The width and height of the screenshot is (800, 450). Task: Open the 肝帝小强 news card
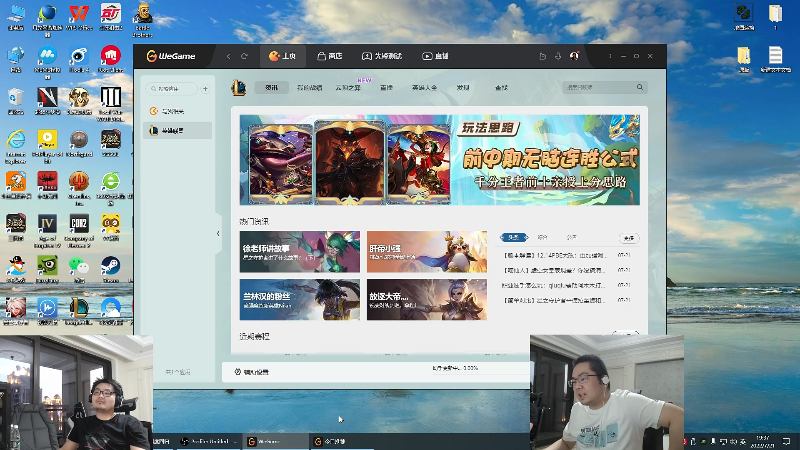(x=427, y=252)
